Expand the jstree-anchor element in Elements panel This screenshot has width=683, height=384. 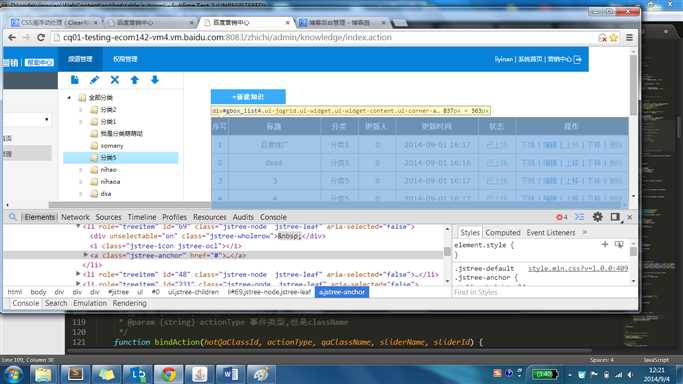(x=85, y=255)
